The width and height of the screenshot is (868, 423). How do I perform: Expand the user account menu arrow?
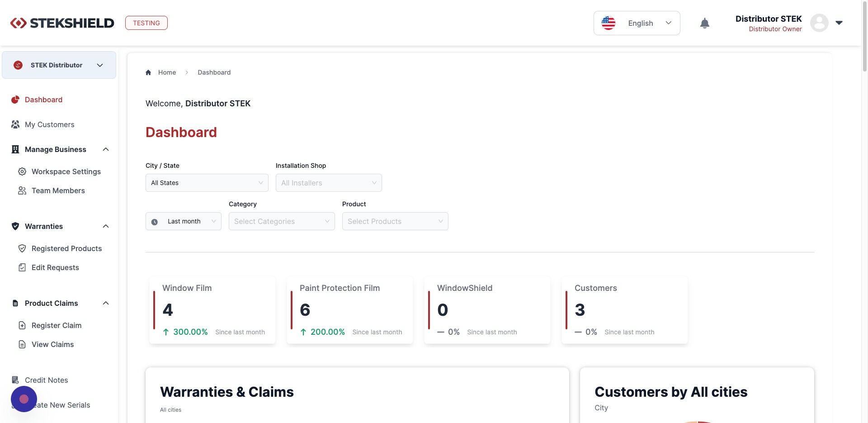point(839,23)
